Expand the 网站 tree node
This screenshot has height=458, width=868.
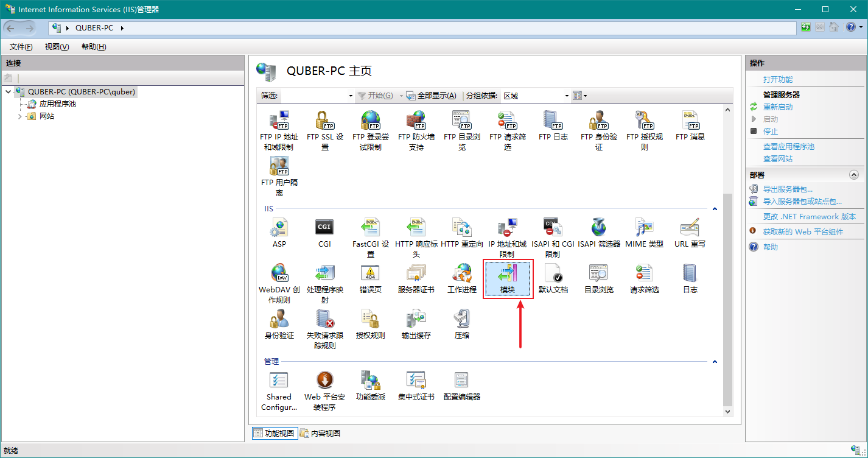click(x=20, y=116)
